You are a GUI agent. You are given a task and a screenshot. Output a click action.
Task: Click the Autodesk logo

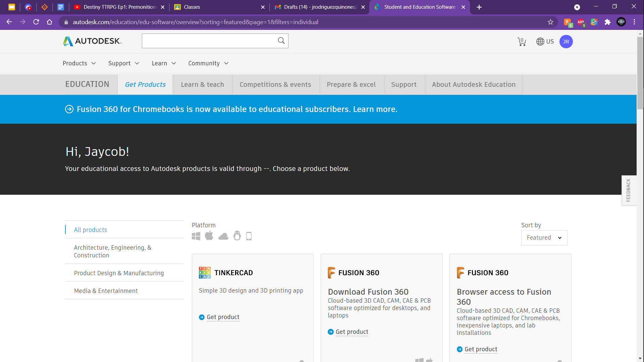tap(92, 41)
